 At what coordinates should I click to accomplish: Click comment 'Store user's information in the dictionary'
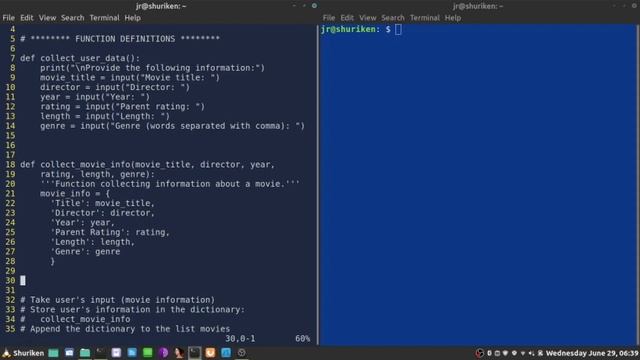[132, 310]
